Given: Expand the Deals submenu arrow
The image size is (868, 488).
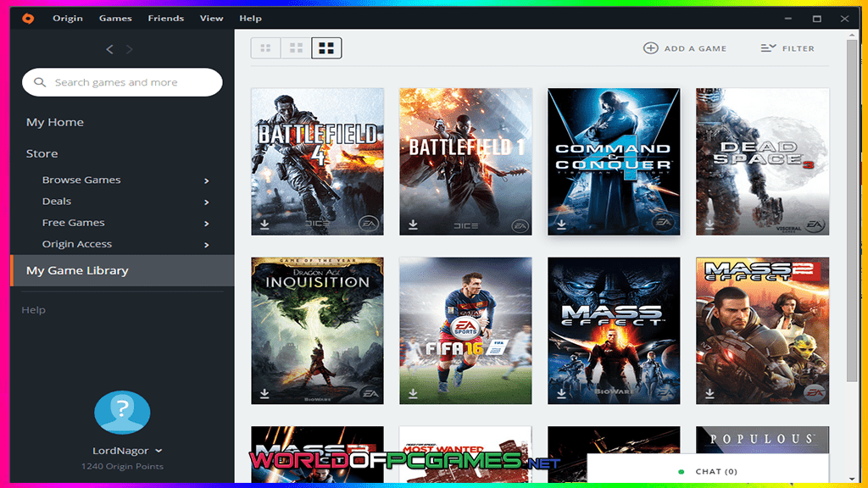Looking at the screenshot, I should point(207,202).
